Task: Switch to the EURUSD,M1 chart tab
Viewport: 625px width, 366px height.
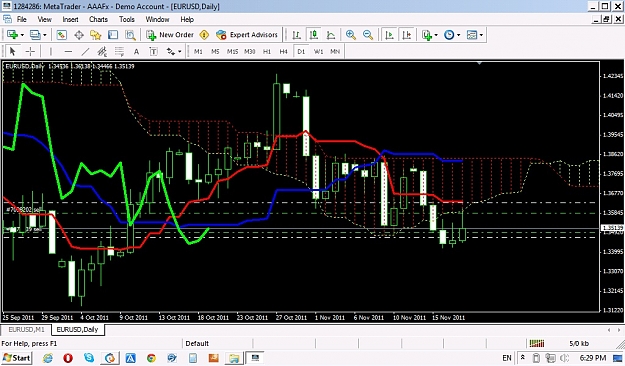Action: (x=26, y=330)
